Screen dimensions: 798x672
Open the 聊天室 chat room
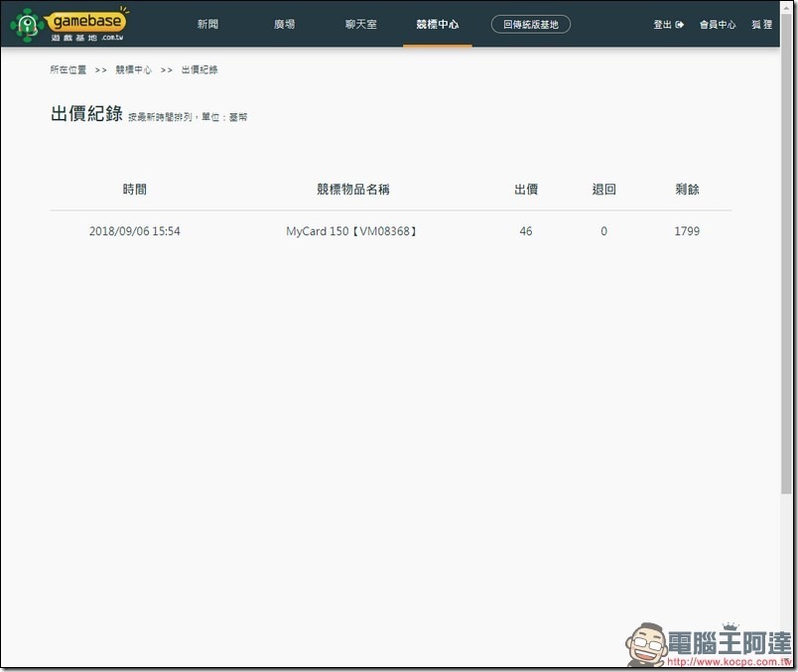click(360, 25)
